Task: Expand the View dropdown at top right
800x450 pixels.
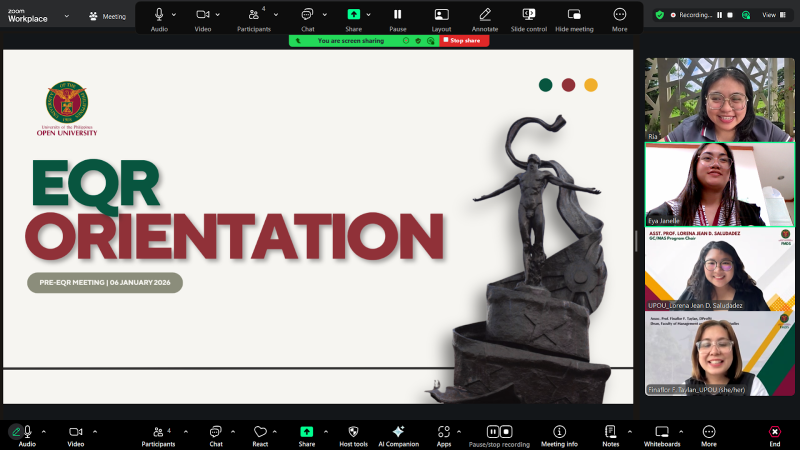Action: tap(773, 15)
